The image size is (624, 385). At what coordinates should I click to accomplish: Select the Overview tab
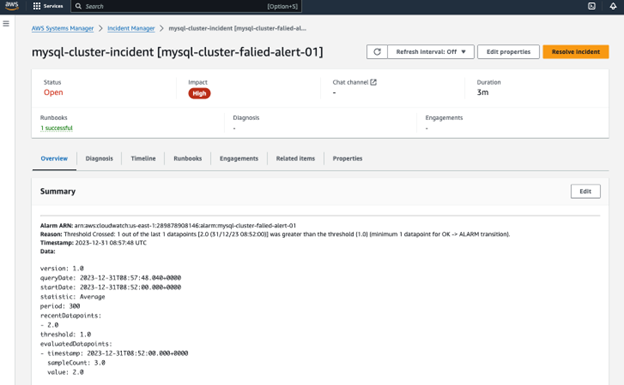pyautogui.click(x=54, y=158)
